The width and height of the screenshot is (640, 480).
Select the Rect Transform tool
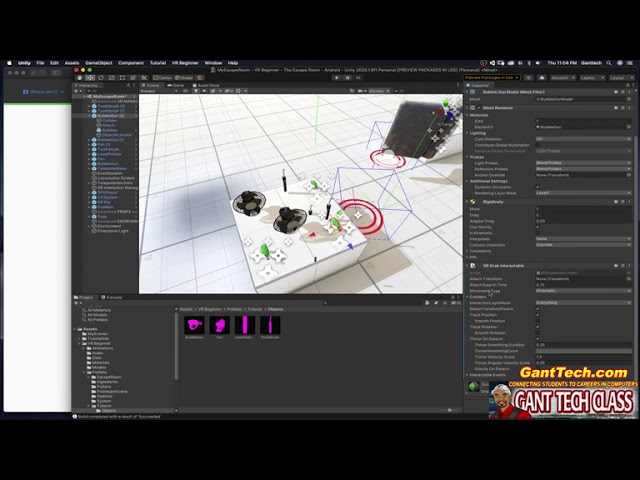pos(122,78)
